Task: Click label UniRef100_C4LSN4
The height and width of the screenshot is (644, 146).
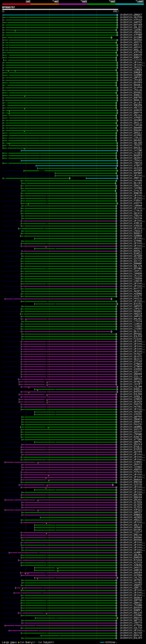Action: tap(131, 387)
